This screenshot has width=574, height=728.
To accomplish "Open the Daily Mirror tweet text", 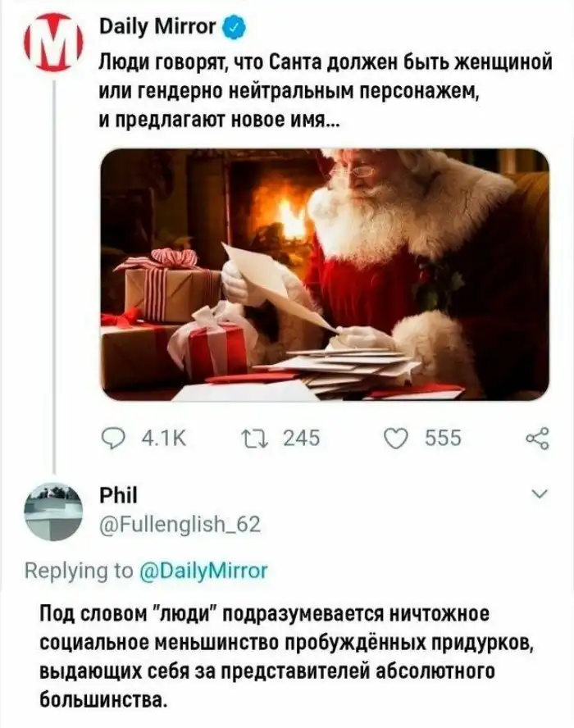I will tap(326, 91).
